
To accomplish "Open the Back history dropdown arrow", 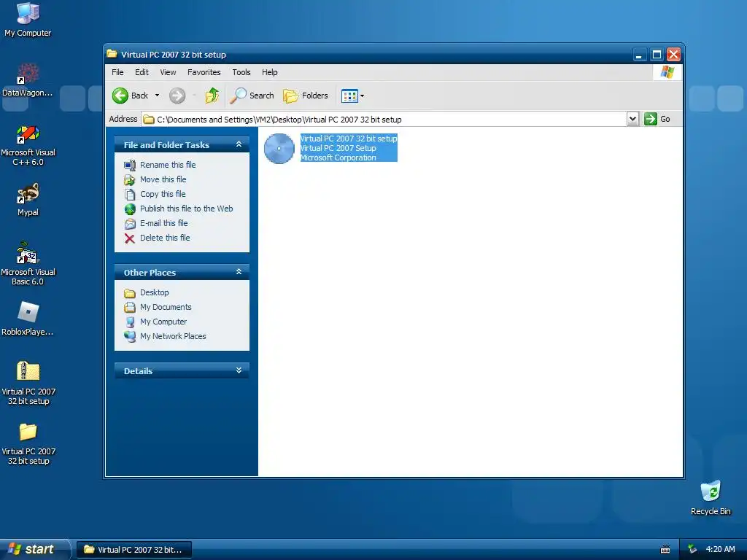I will (157, 96).
